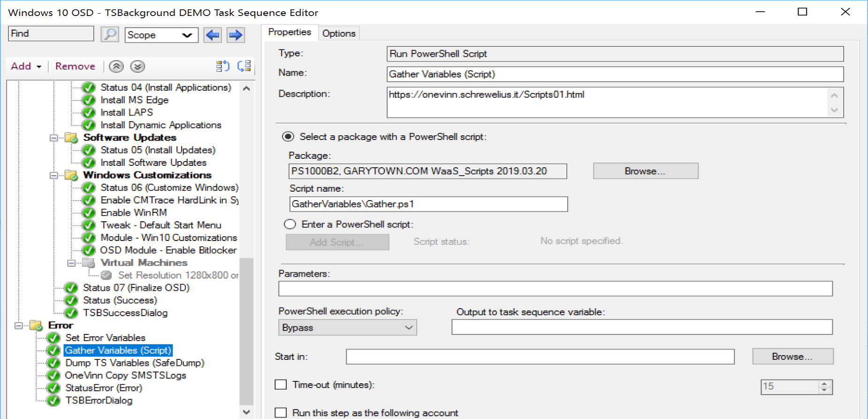Enable the Time-out (minutes) checkbox
868x419 pixels.
281,385
